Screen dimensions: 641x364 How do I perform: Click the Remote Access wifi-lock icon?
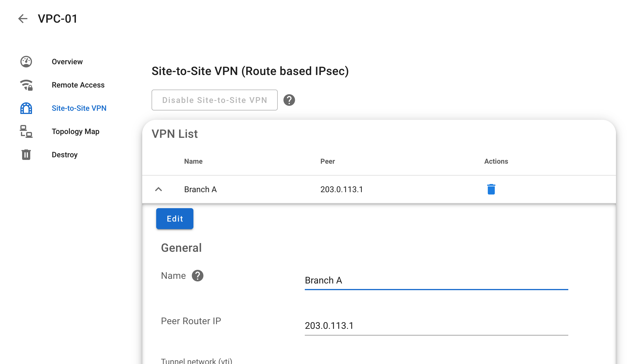pyautogui.click(x=26, y=85)
